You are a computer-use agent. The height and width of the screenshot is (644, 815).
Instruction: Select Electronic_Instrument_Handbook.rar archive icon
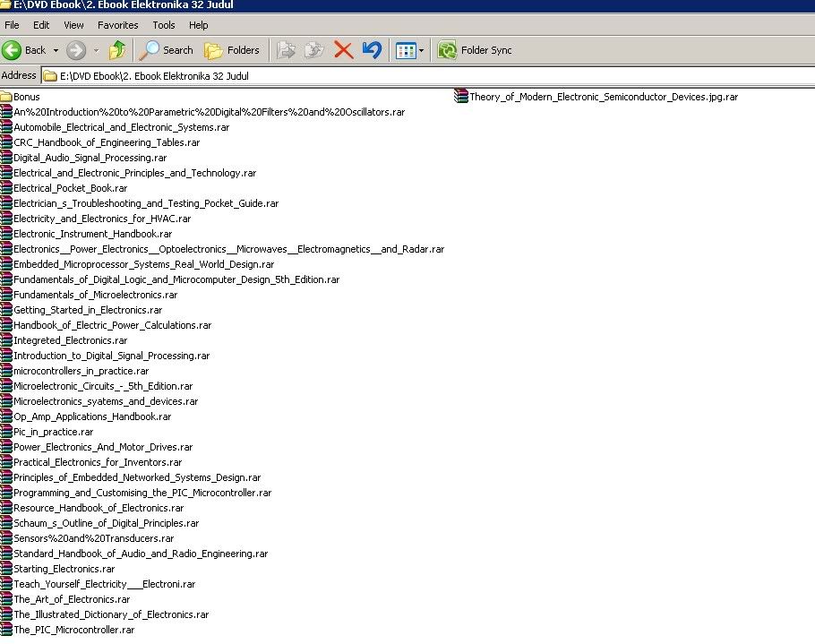click(6, 234)
